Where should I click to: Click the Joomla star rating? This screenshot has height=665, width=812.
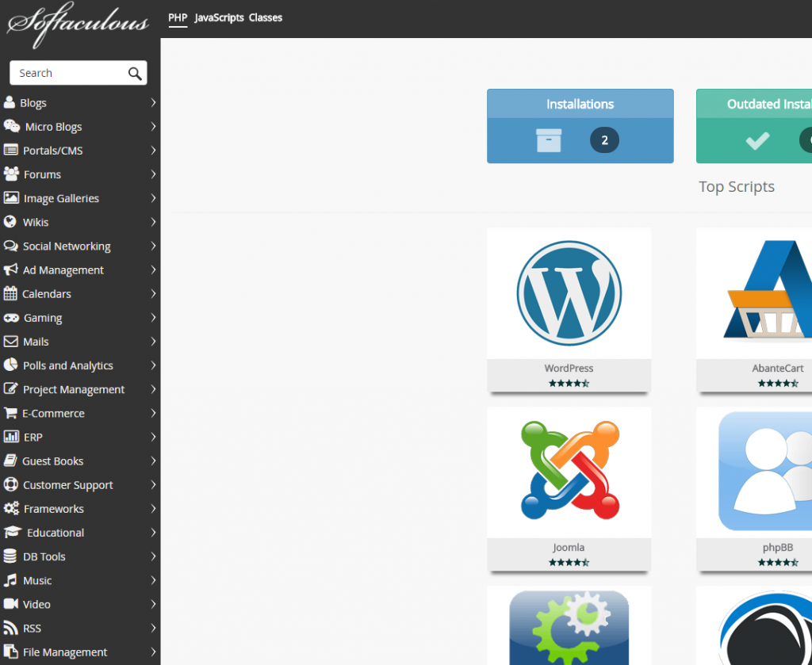tap(569, 563)
